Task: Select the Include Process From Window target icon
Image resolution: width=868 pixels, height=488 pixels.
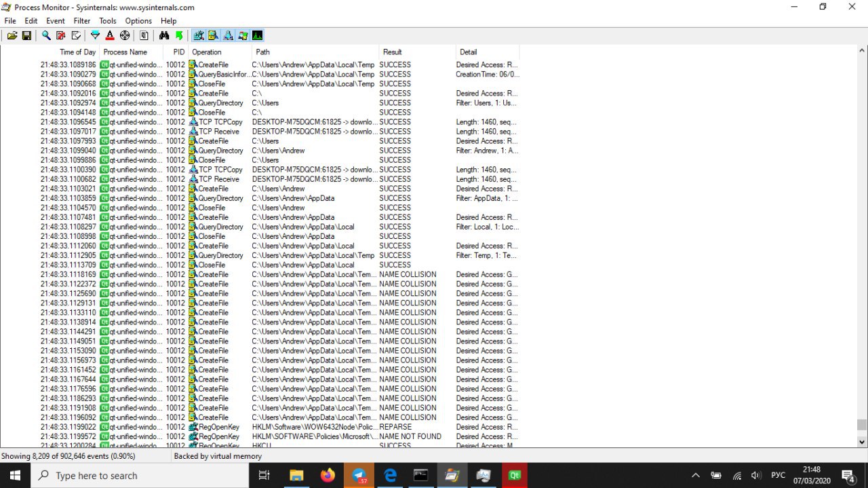Action: point(125,35)
